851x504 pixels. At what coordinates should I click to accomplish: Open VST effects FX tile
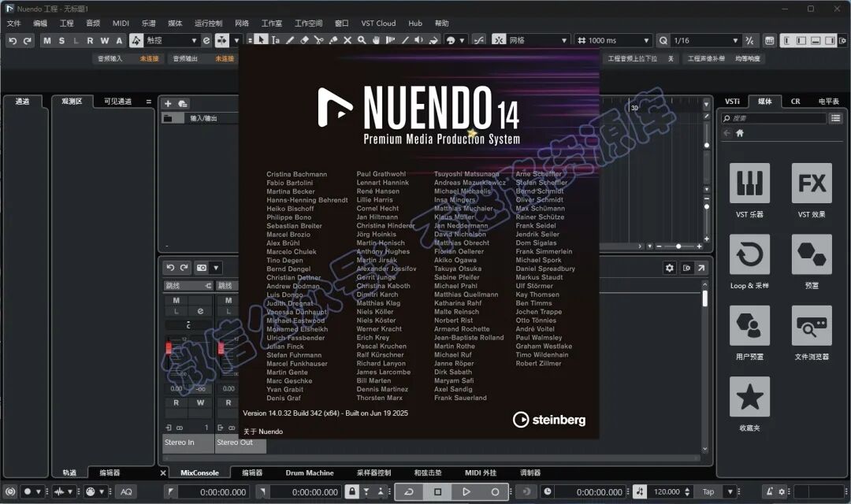point(812,183)
